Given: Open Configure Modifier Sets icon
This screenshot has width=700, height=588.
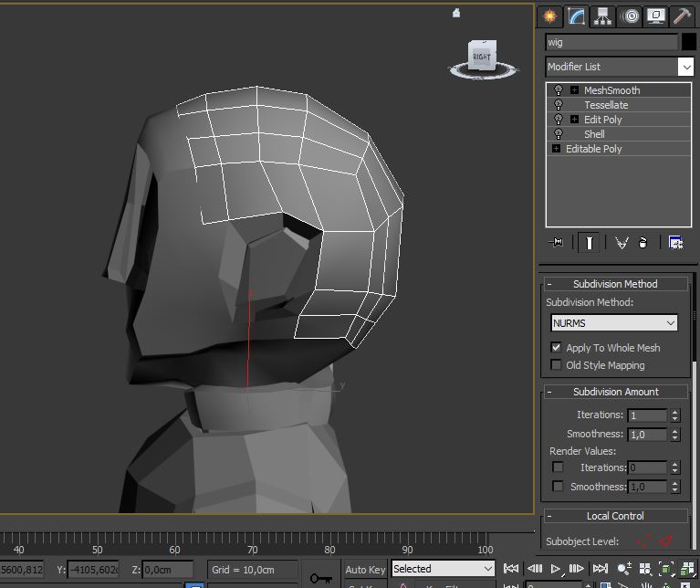Looking at the screenshot, I should (676, 242).
